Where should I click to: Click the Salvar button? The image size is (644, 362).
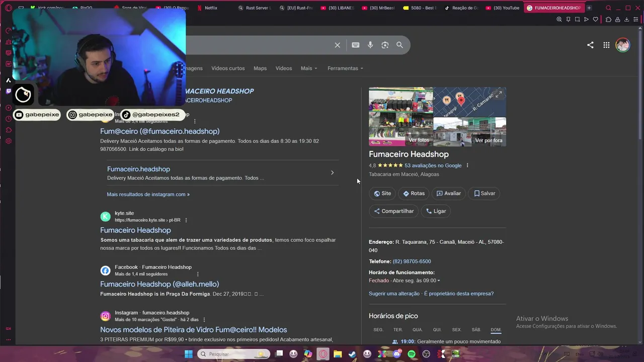point(484,193)
